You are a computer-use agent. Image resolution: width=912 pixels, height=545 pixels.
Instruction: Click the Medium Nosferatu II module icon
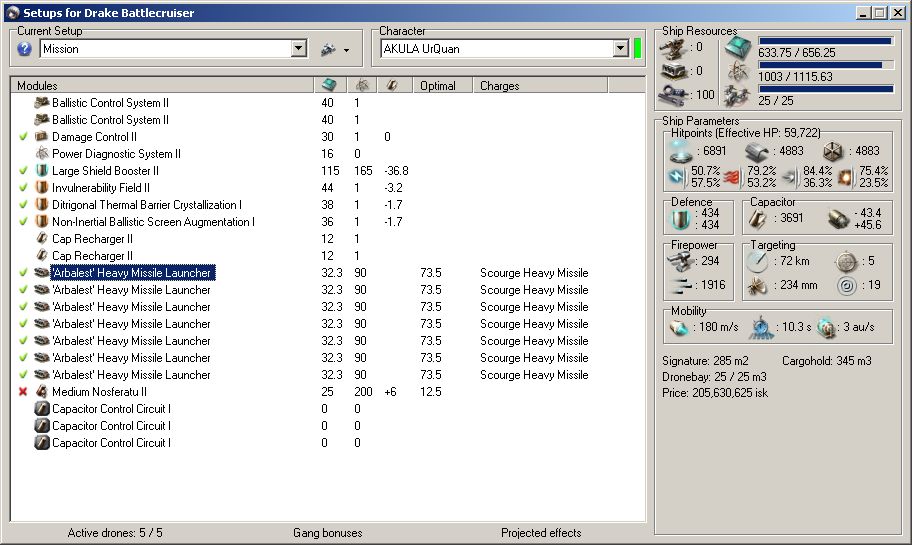coord(41,391)
